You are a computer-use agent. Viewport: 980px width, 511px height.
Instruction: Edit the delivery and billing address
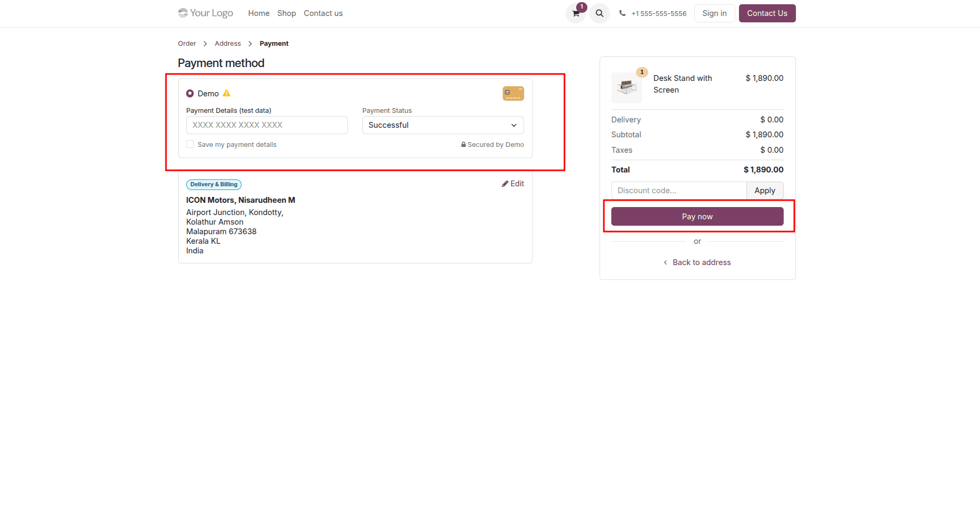pos(513,184)
